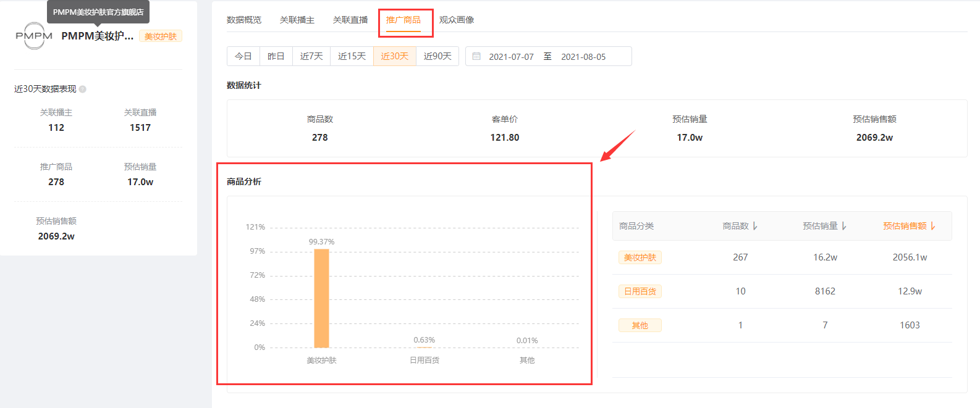Click the 商品分类 column header
The image size is (980, 408).
click(x=636, y=227)
